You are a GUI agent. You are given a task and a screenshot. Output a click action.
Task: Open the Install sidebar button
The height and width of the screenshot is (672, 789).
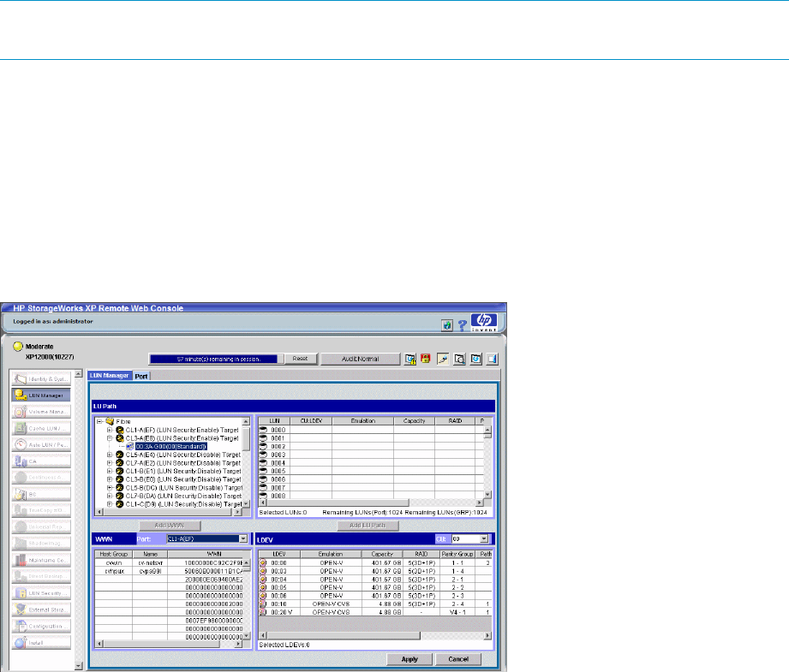click(x=41, y=642)
